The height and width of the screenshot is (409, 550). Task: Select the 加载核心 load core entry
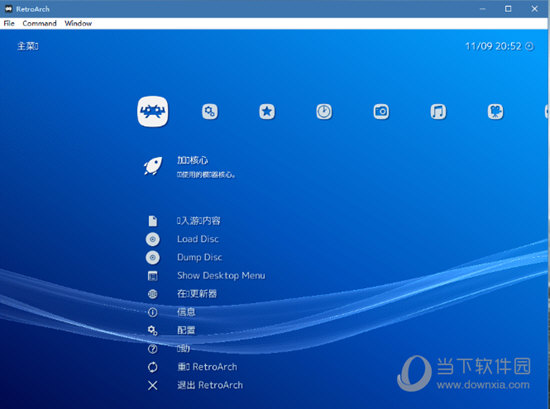click(x=192, y=160)
